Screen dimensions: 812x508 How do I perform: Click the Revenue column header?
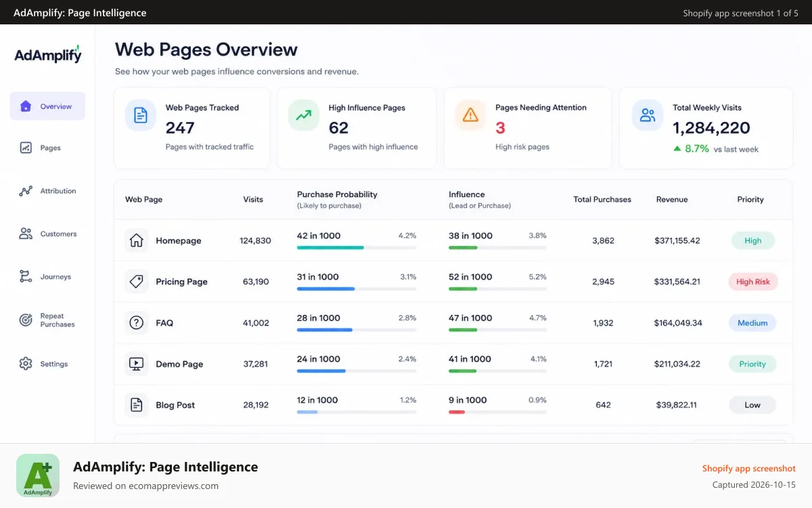(672, 200)
